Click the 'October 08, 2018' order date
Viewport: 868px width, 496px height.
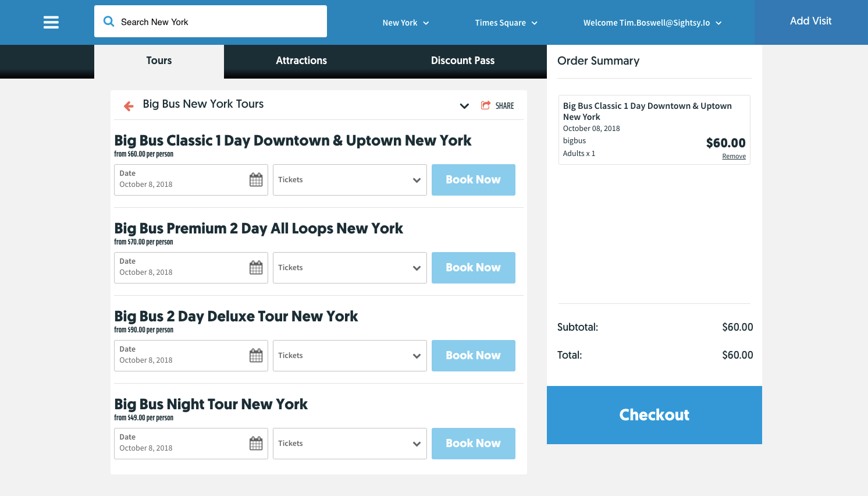[591, 129]
